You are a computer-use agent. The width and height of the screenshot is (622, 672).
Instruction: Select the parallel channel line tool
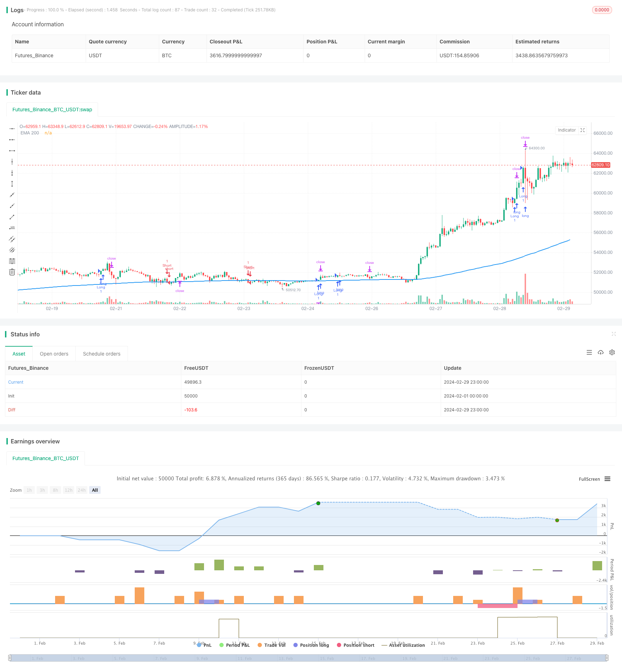click(12, 239)
